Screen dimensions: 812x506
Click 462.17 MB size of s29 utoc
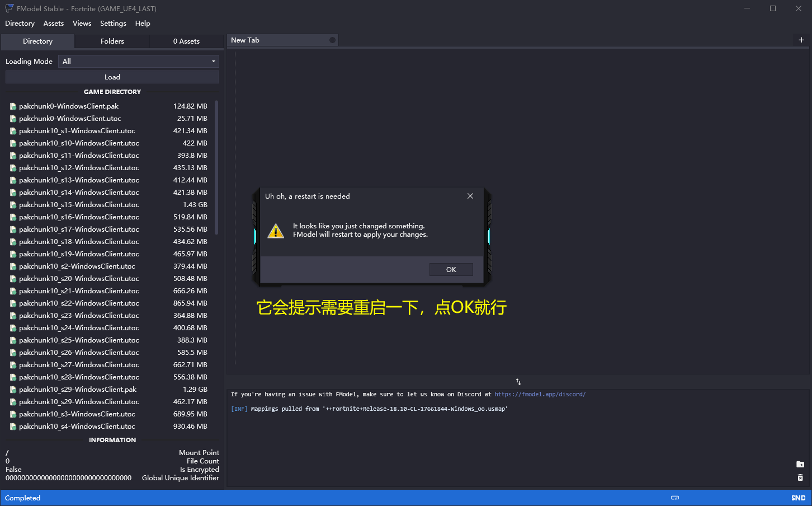(190, 402)
